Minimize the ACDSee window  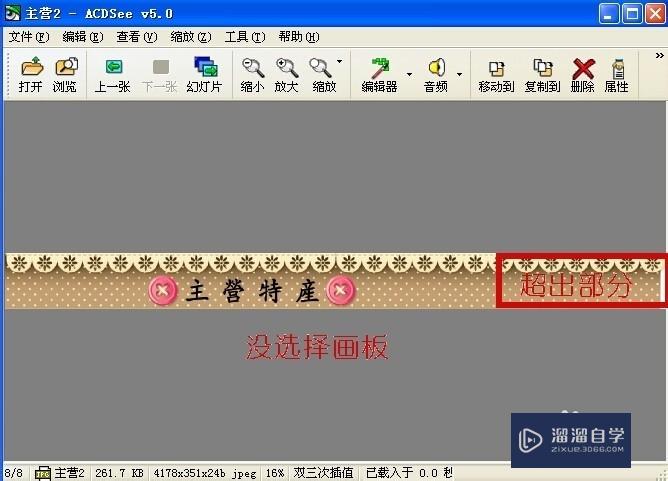tap(609, 14)
